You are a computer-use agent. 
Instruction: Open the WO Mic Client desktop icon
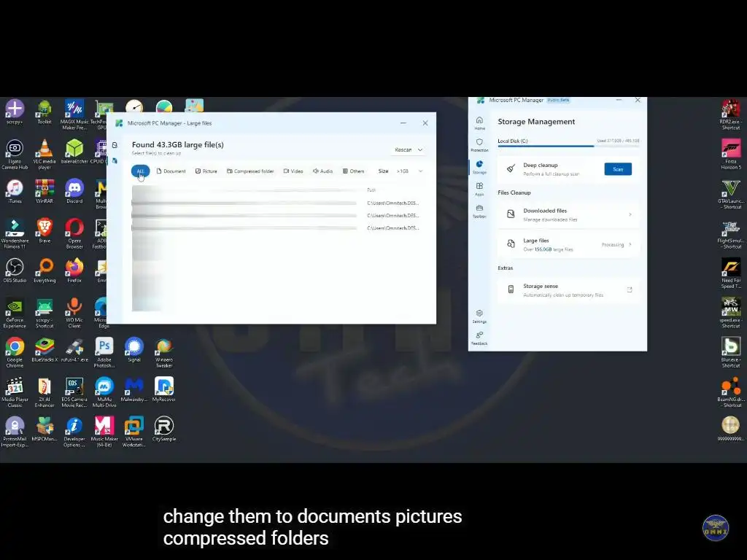[74, 313]
